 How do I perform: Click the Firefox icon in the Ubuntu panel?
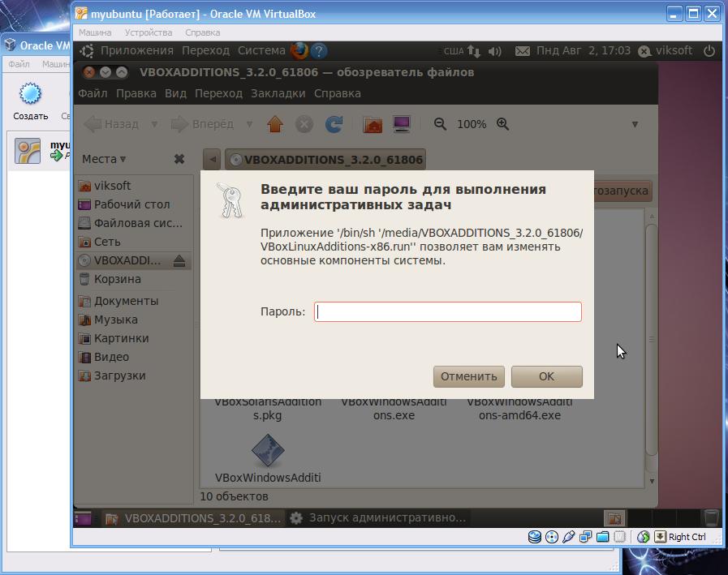[298, 50]
